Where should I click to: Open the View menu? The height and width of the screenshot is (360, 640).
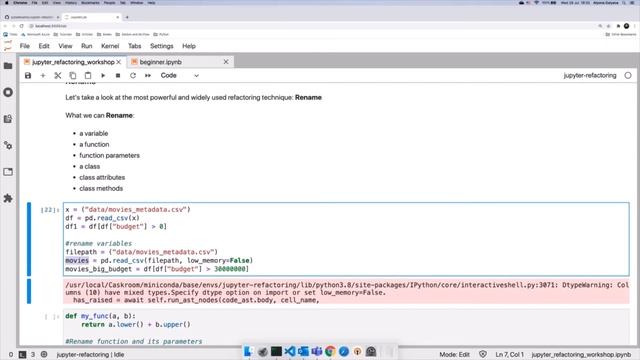point(65,46)
